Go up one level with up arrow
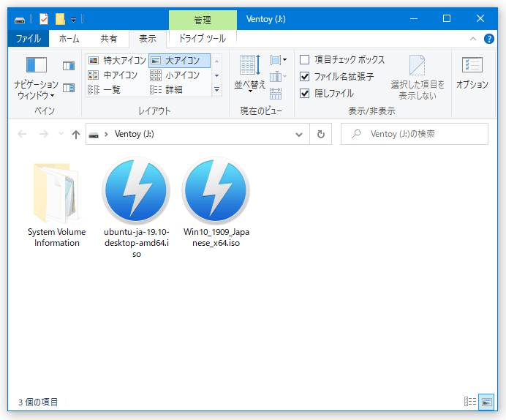 coord(76,134)
